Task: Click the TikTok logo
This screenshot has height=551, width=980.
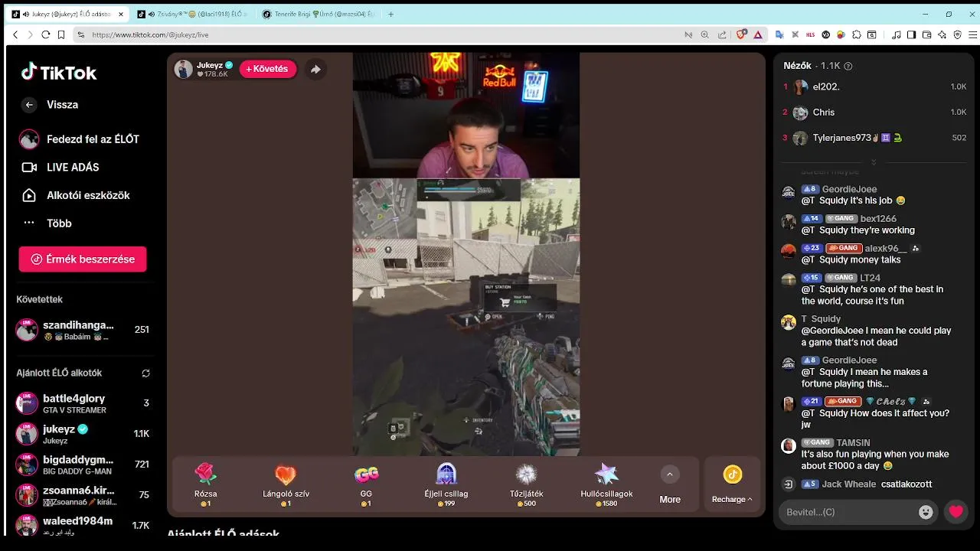Action: point(59,73)
